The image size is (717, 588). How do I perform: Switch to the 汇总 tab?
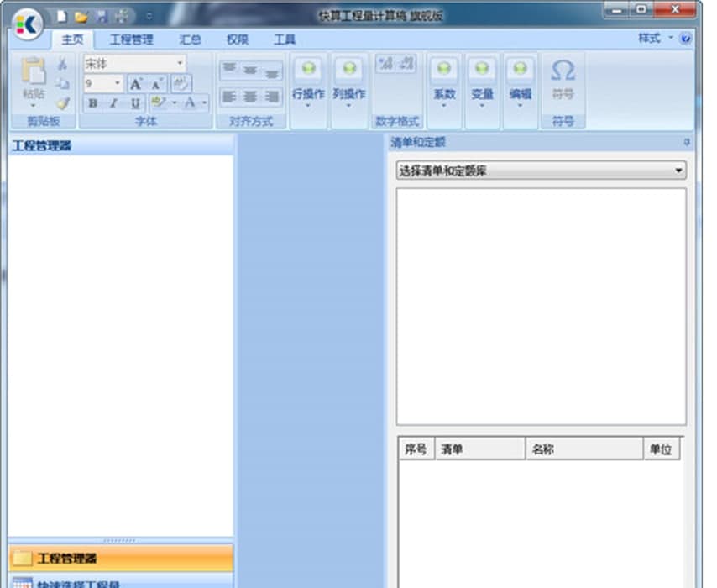[190, 39]
